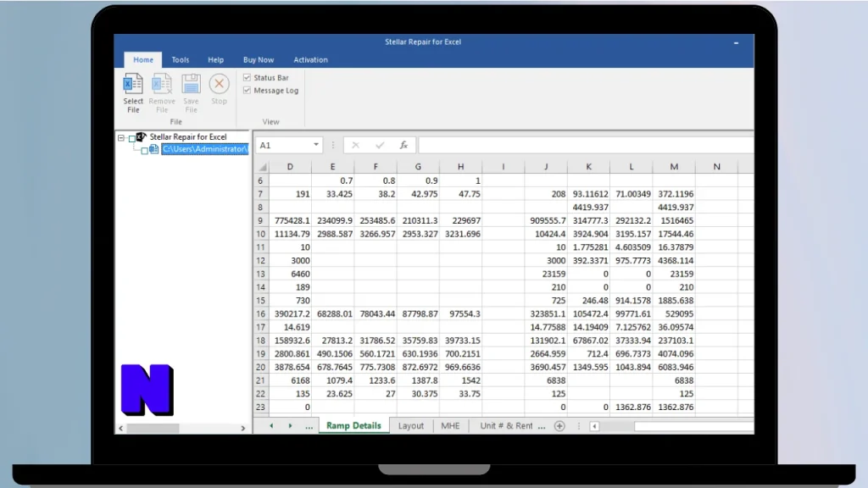Screen dimensions: 868x488
Task: Switch to the Layout sheet tab
Action: (x=411, y=426)
